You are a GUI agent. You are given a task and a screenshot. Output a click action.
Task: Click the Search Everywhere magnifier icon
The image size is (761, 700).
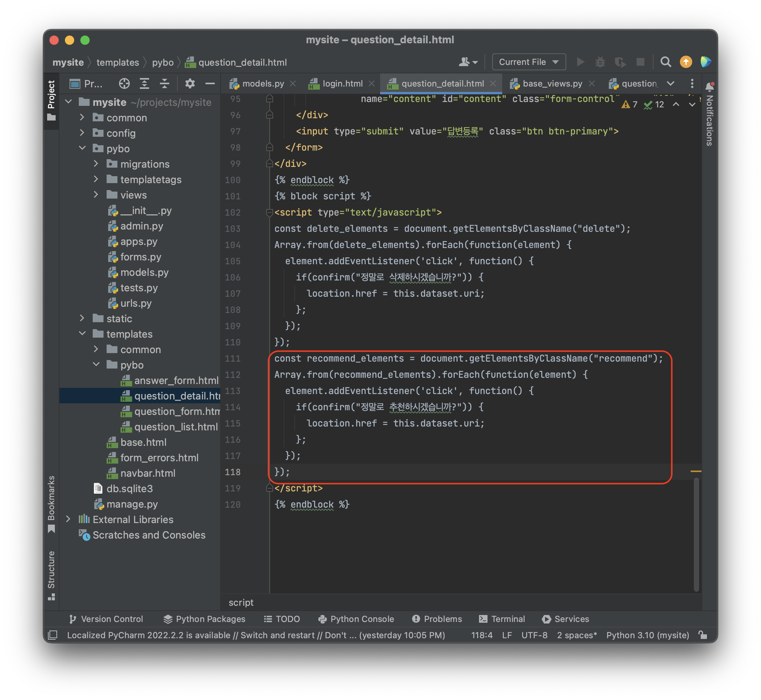pos(666,62)
